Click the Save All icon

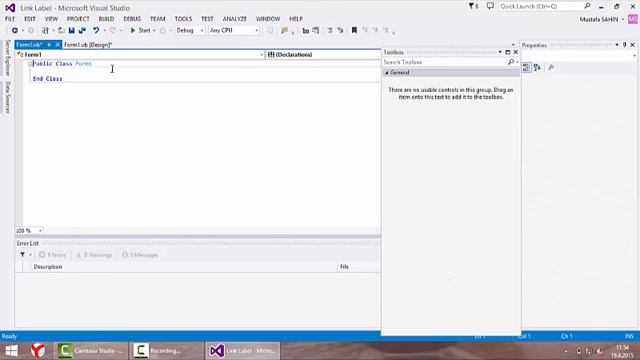point(82,31)
